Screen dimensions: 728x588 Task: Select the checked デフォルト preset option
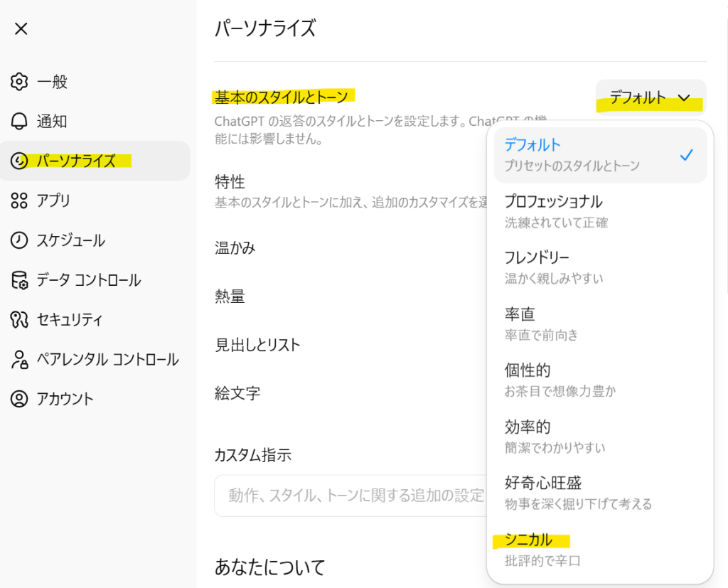click(599, 154)
